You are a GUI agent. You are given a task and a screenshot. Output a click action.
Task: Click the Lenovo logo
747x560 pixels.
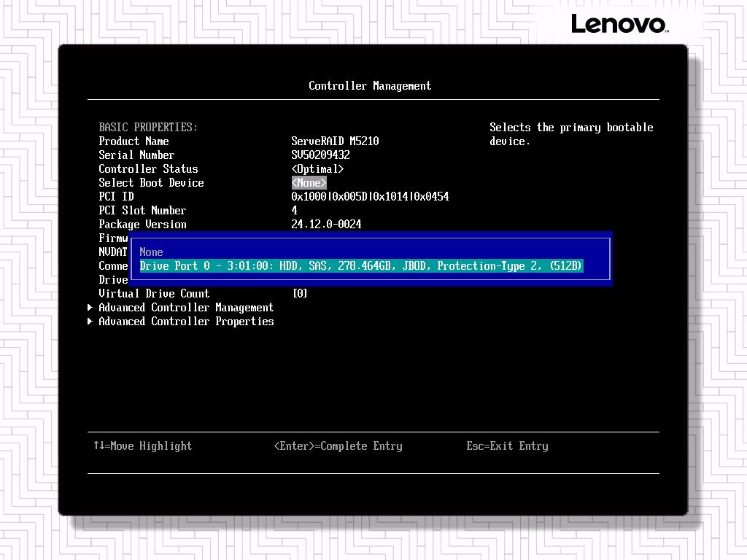coord(619,24)
